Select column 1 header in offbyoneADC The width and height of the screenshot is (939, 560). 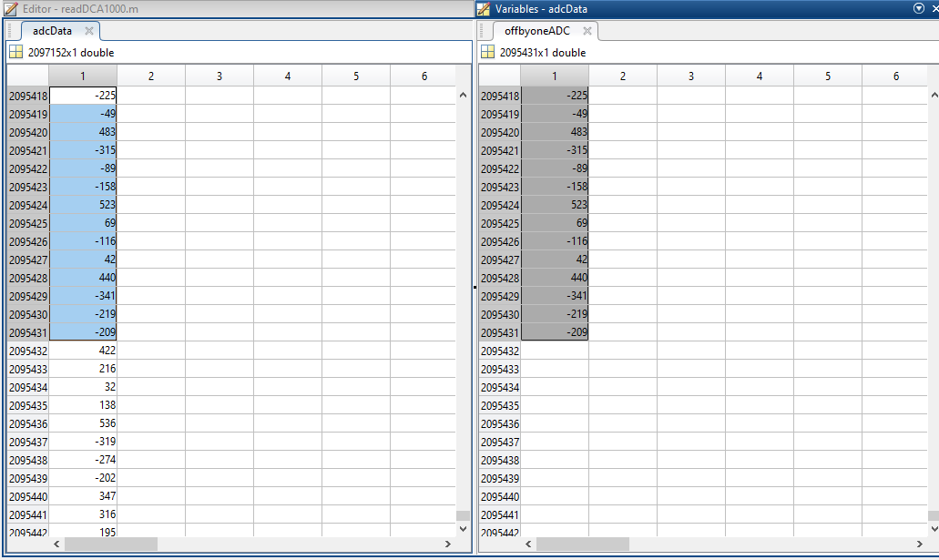coord(555,76)
